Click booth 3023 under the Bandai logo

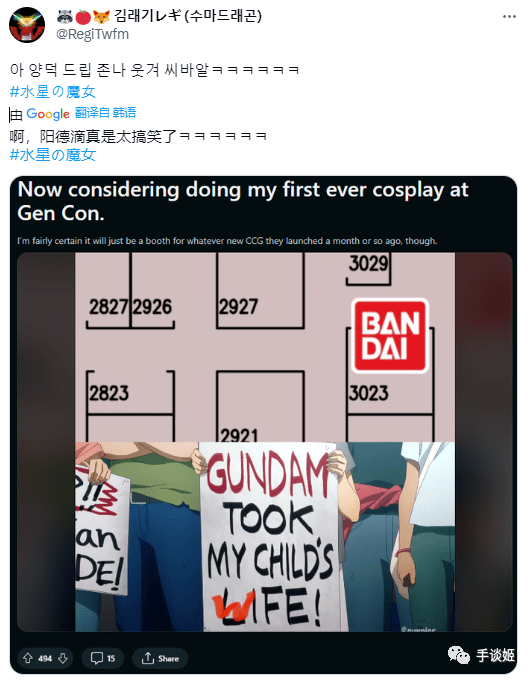tap(390, 393)
